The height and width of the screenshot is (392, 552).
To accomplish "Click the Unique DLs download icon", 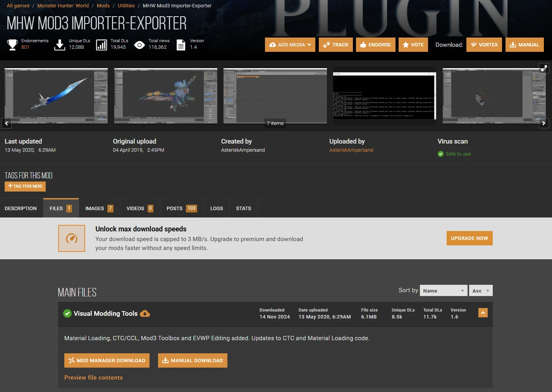I will coord(60,45).
